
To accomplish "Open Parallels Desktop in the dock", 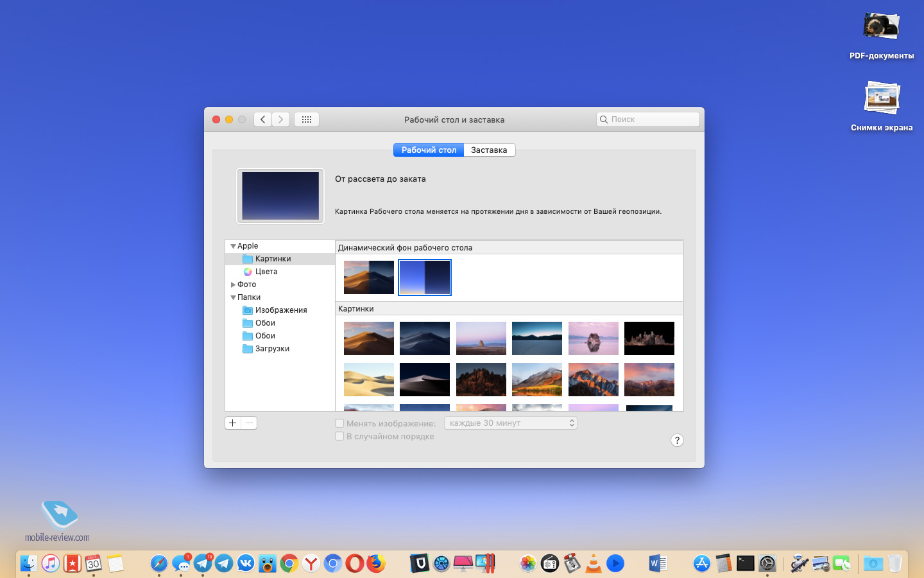I will [485, 563].
